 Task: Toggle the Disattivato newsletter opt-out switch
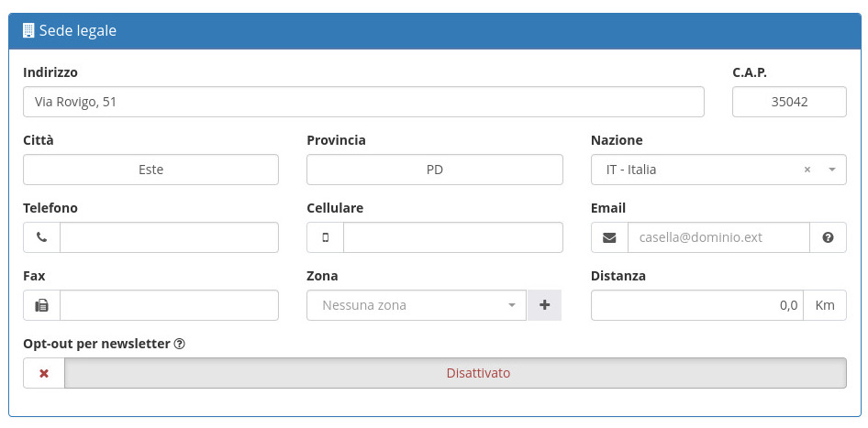point(455,373)
